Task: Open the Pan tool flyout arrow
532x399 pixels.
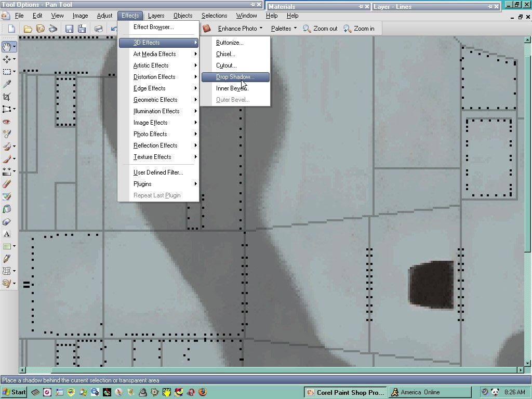Action: 15,46
